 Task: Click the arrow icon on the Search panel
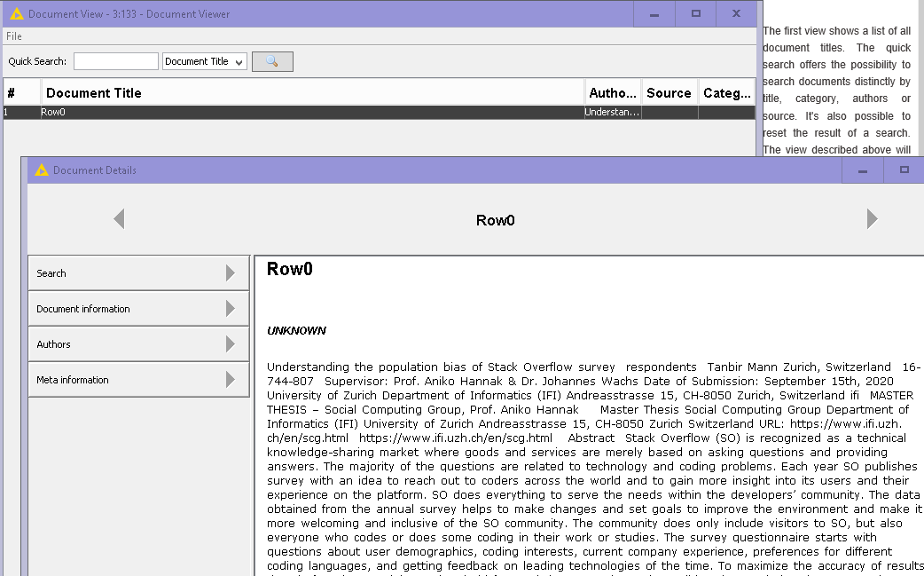pos(231,272)
